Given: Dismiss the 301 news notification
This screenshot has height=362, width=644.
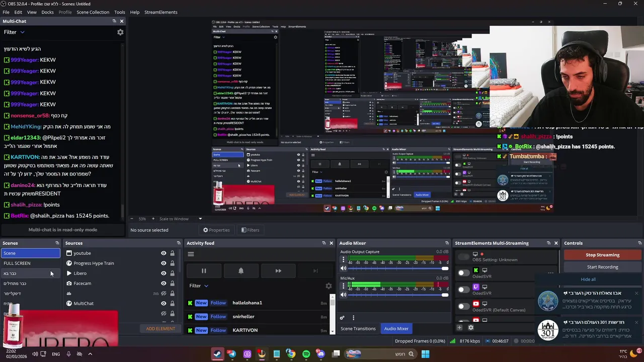Looking at the screenshot, I should pyautogui.click(x=636, y=322).
